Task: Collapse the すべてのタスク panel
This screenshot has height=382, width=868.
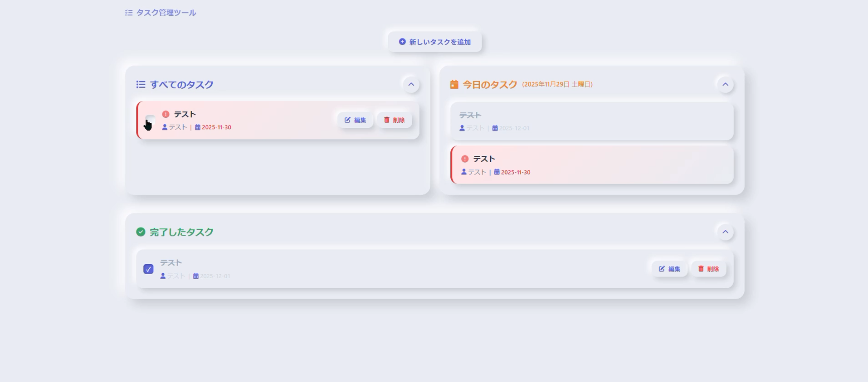Action: coord(411,85)
